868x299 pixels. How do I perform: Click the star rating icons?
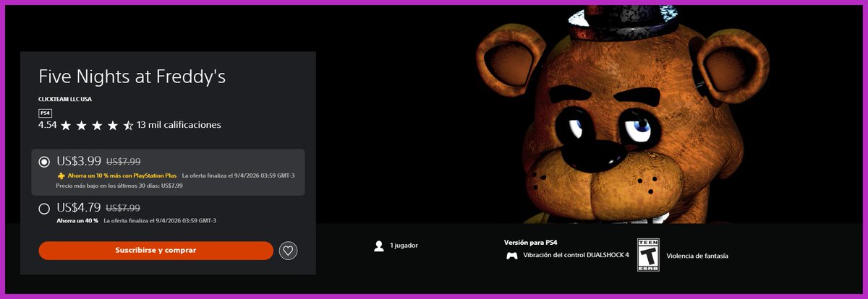(97, 126)
